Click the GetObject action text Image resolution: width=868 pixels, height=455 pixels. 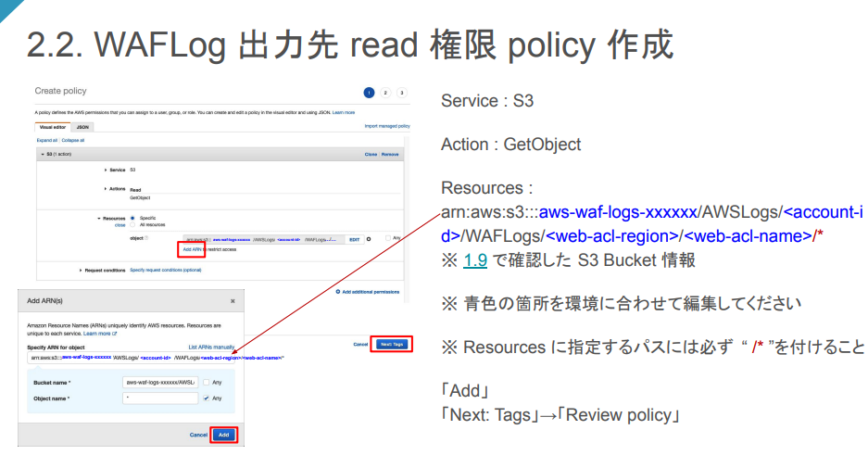[140, 197]
